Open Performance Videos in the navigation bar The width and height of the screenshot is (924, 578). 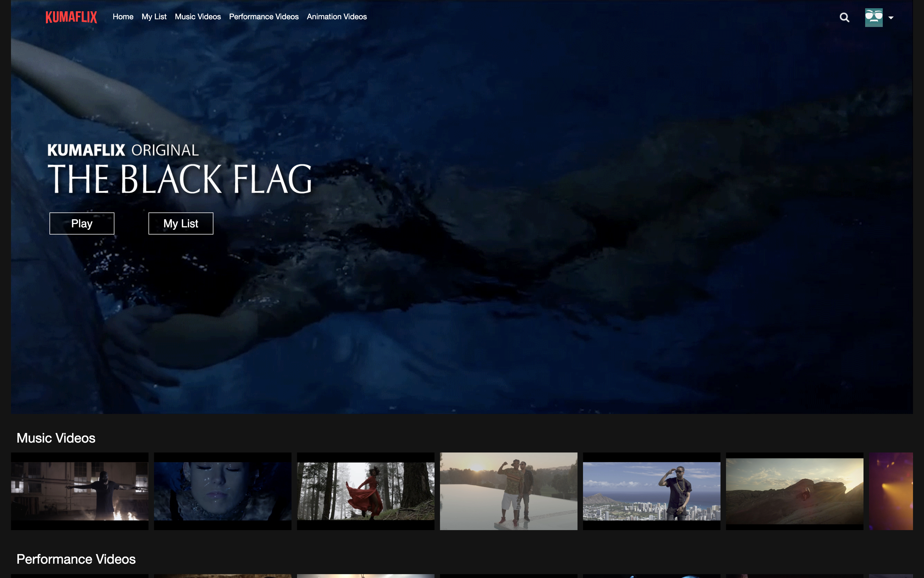point(264,17)
